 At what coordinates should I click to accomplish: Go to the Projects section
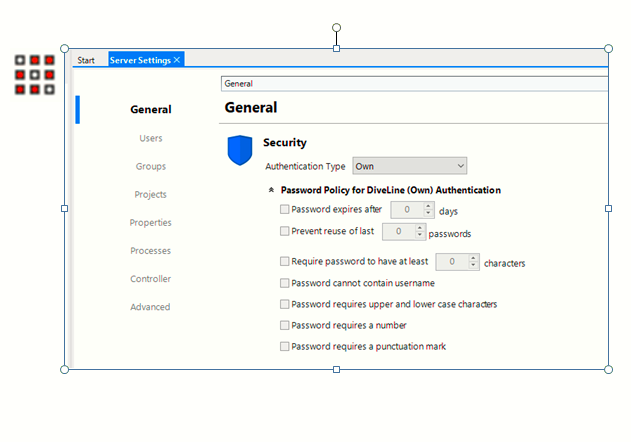pyautogui.click(x=151, y=194)
